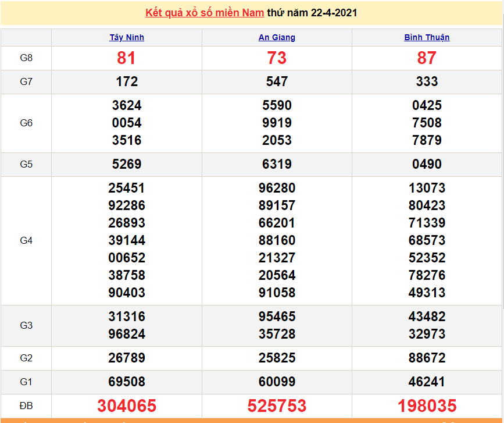Click the G1 number 69508

click(127, 382)
